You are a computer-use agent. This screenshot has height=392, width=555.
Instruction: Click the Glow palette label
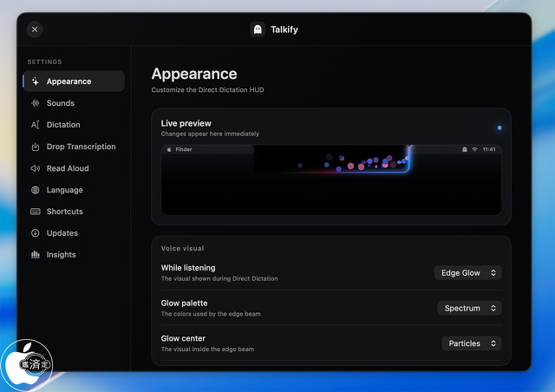[185, 304]
